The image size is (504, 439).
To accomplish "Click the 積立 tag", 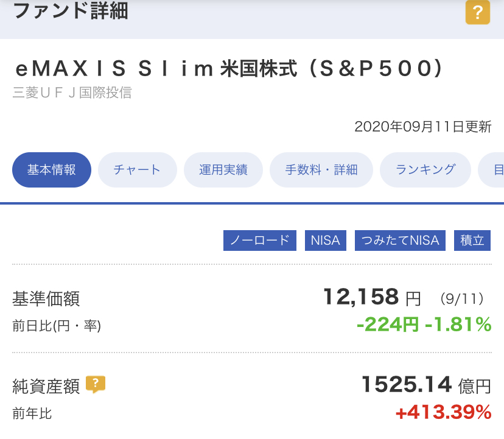I will tap(472, 241).
